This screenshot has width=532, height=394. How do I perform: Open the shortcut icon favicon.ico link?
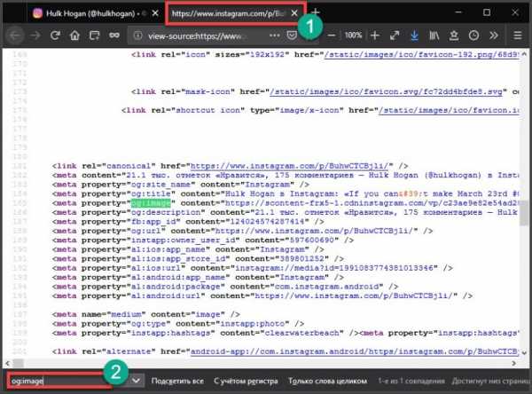point(449,110)
